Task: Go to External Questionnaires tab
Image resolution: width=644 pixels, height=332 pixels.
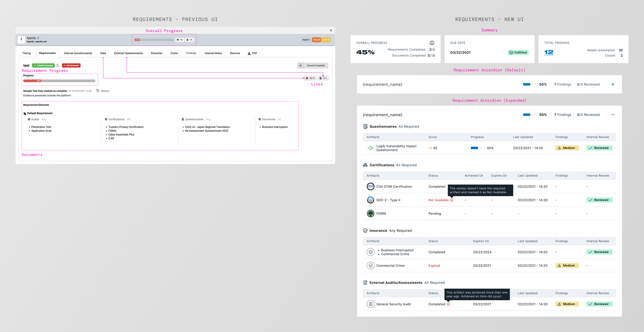Action: coord(128,53)
